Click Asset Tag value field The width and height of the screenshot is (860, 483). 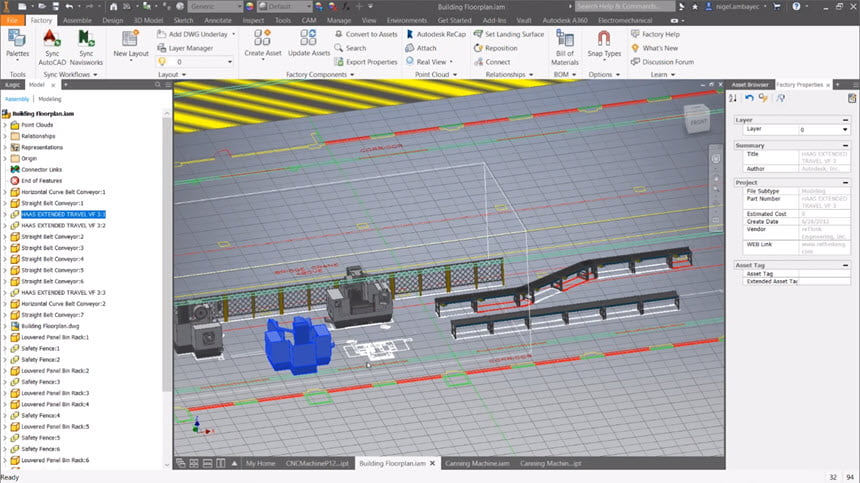point(824,274)
